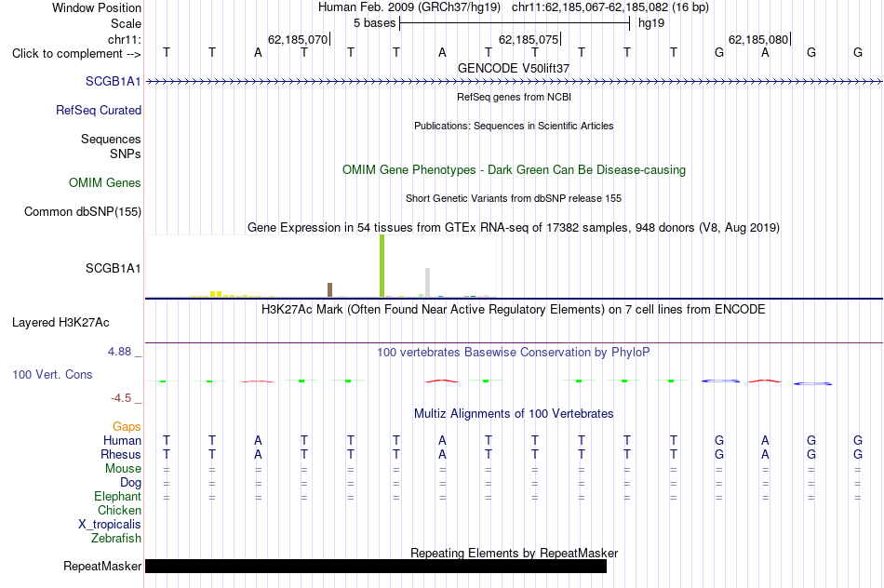Click the gray GTEx expression bar

pos(427,283)
